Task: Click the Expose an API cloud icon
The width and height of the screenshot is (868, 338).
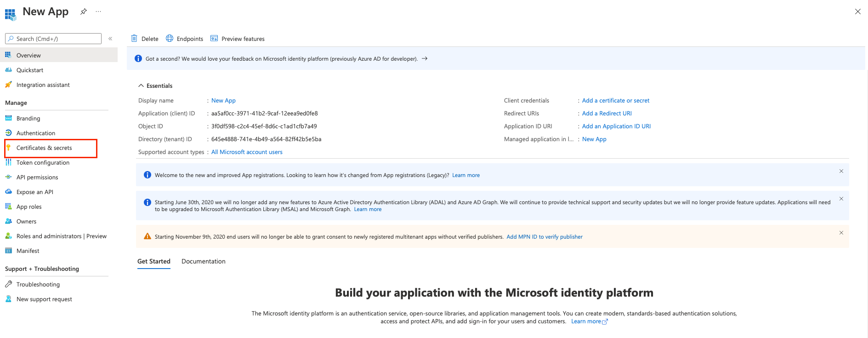Action: (8, 192)
